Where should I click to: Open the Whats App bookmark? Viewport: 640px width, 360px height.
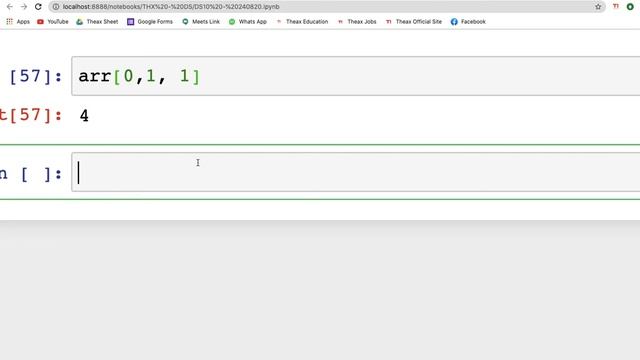click(x=248, y=22)
